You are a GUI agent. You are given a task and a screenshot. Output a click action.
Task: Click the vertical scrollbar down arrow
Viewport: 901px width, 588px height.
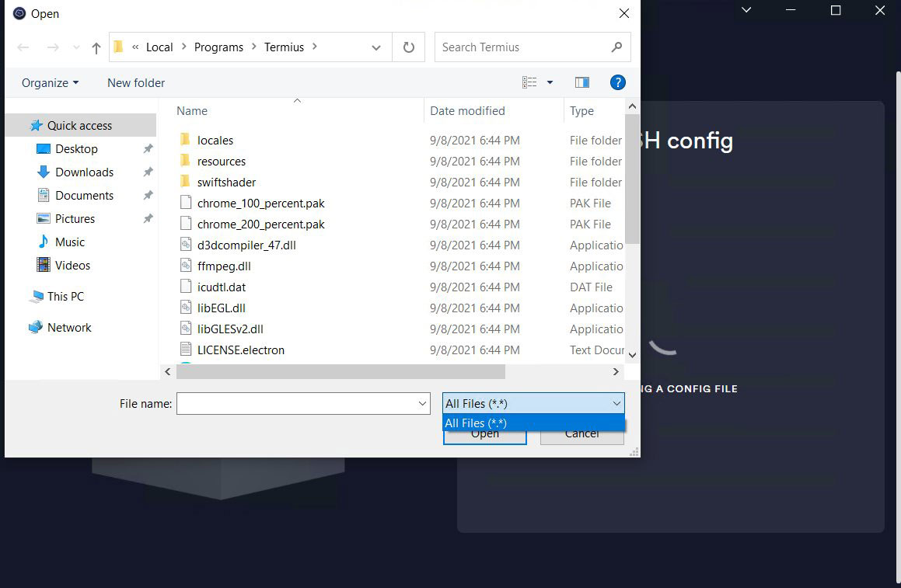(632, 356)
